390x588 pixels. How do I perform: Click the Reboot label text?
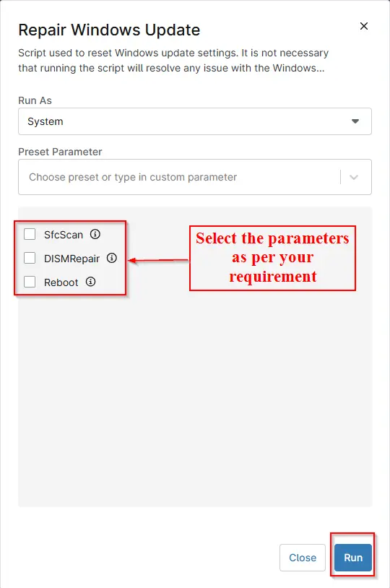point(61,282)
